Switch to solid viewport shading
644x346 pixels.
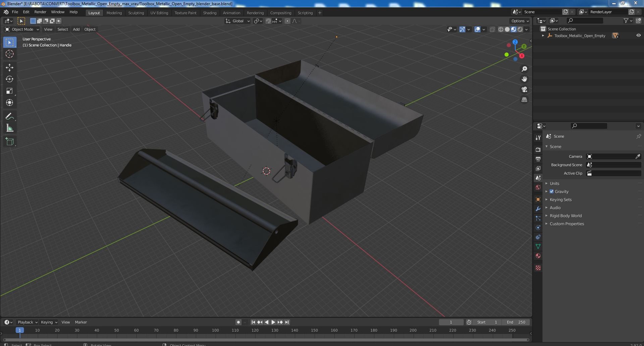[x=507, y=30]
